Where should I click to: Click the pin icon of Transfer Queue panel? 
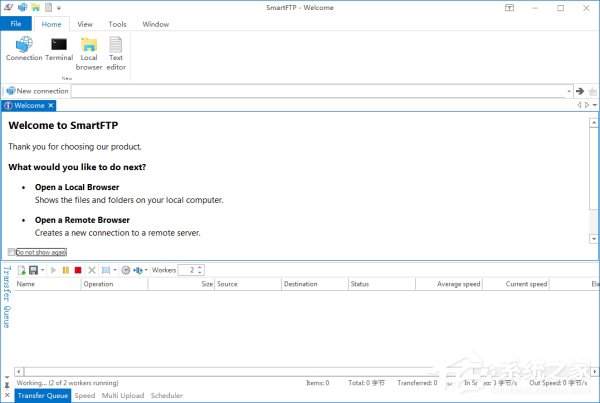pos(7,385)
